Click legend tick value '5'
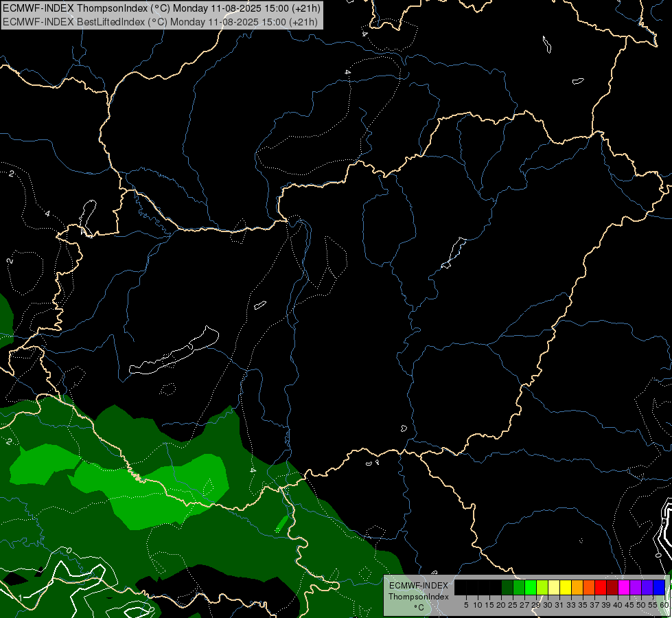This screenshot has width=672, height=618. click(x=466, y=605)
